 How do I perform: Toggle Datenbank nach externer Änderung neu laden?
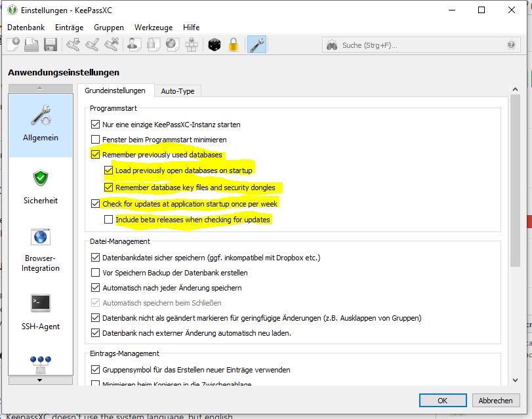pyautogui.click(x=95, y=333)
